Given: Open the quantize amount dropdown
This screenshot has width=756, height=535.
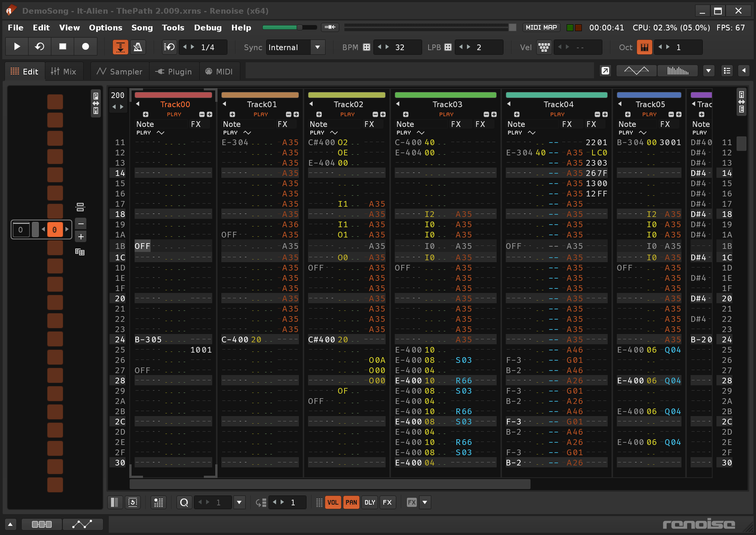Looking at the screenshot, I should 239,502.
